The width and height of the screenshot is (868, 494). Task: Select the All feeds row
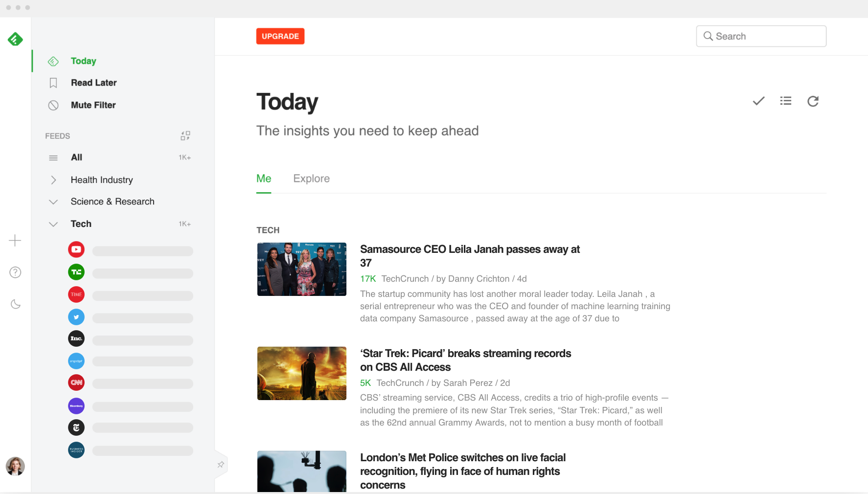pyautogui.click(x=123, y=157)
